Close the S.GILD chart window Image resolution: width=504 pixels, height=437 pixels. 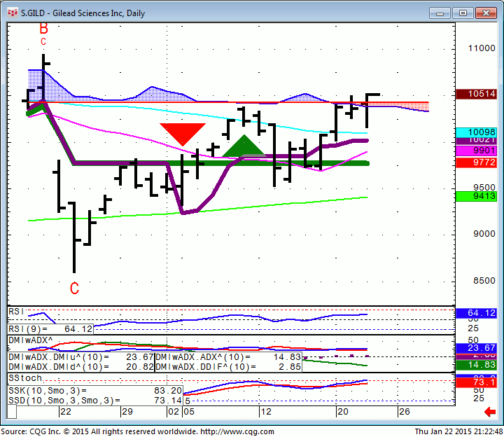tap(486, 13)
